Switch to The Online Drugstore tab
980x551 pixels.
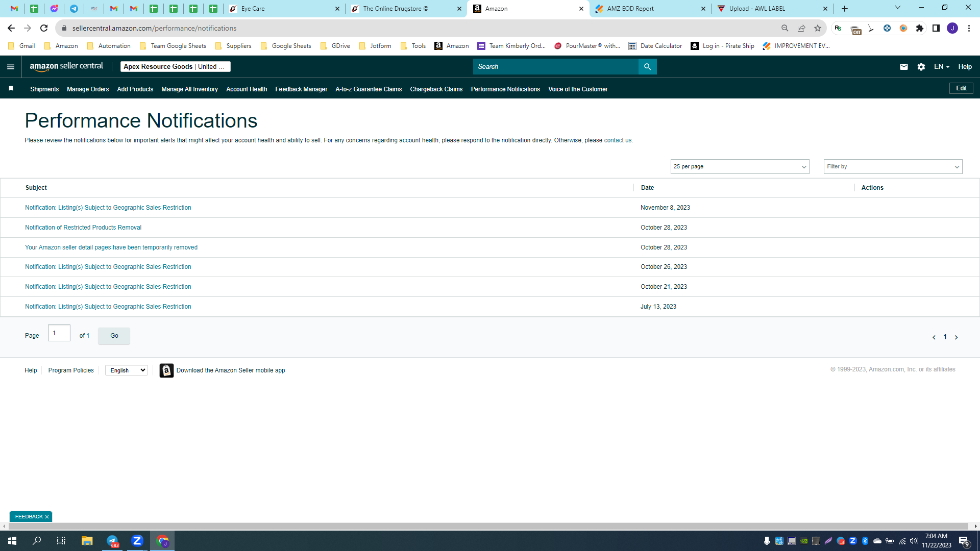coord(406,9)
